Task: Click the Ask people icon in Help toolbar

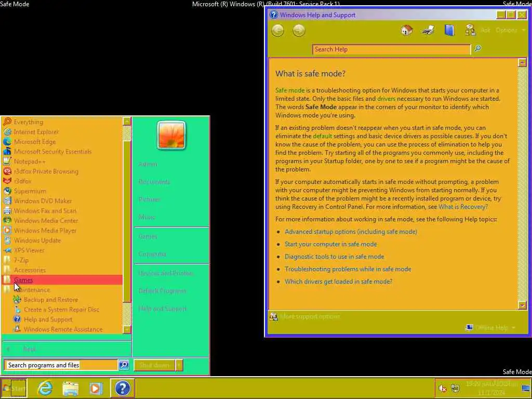Action: click(470, 30)
